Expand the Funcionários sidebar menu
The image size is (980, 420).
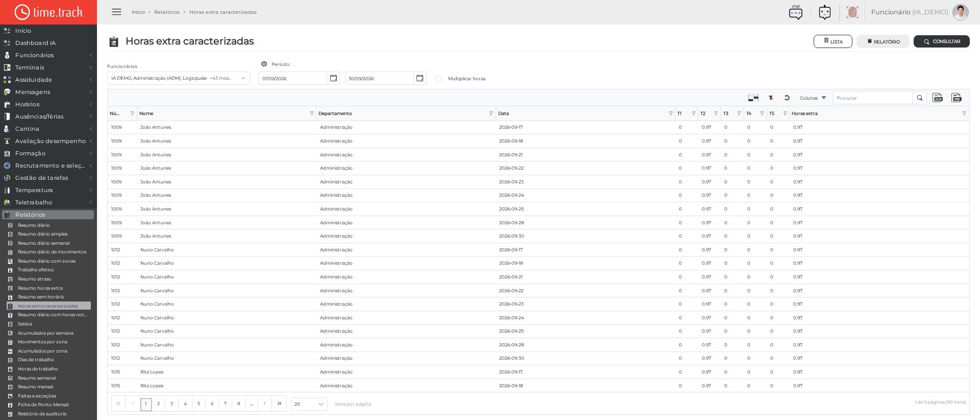[48, 55]
